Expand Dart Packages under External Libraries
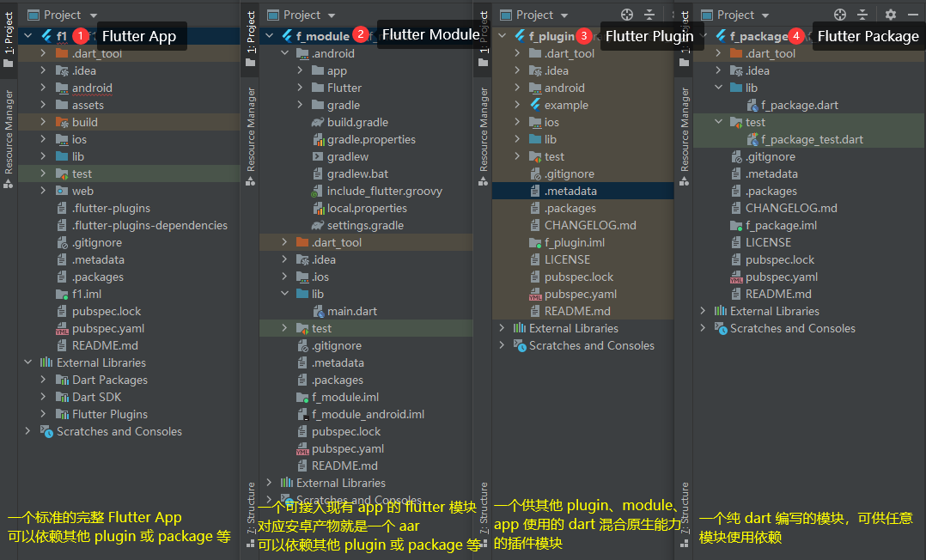Image resolution: width=926 pixels, height=560 pixels. 43,380
